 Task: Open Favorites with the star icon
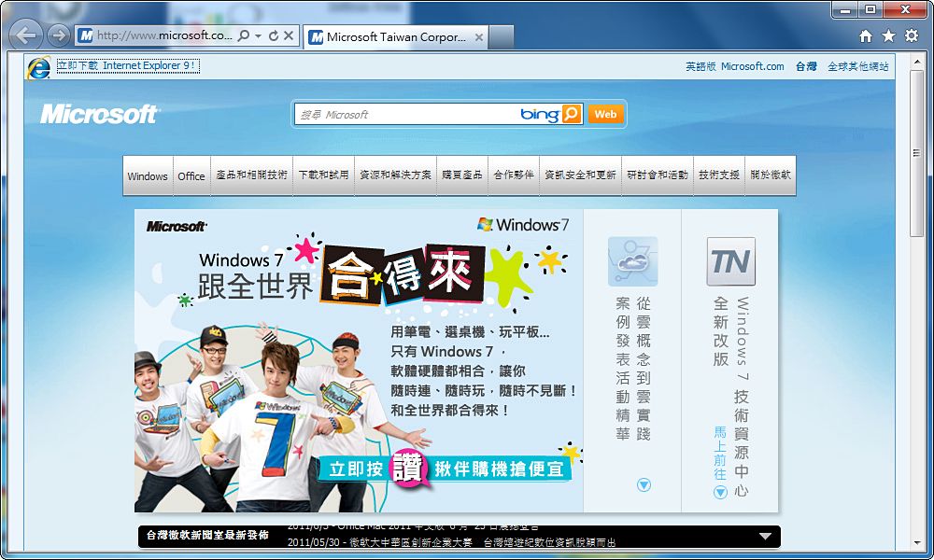(889, 36)
